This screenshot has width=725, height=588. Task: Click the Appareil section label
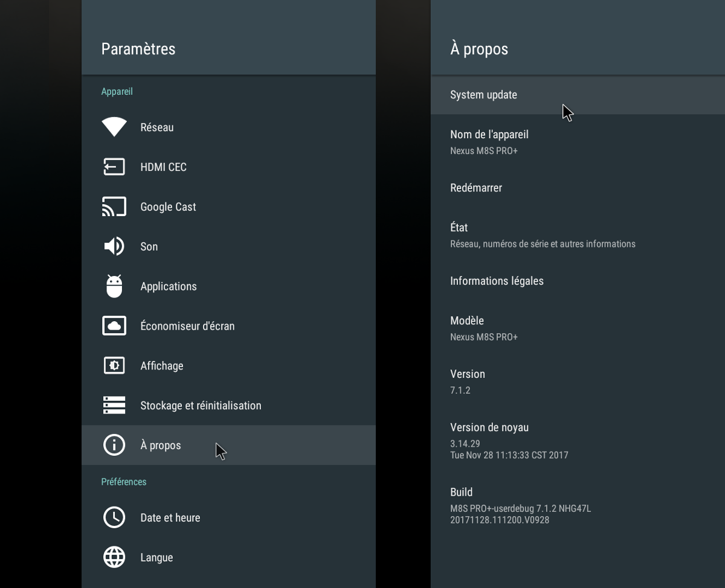pyautogui.click(x=117, y=91)
